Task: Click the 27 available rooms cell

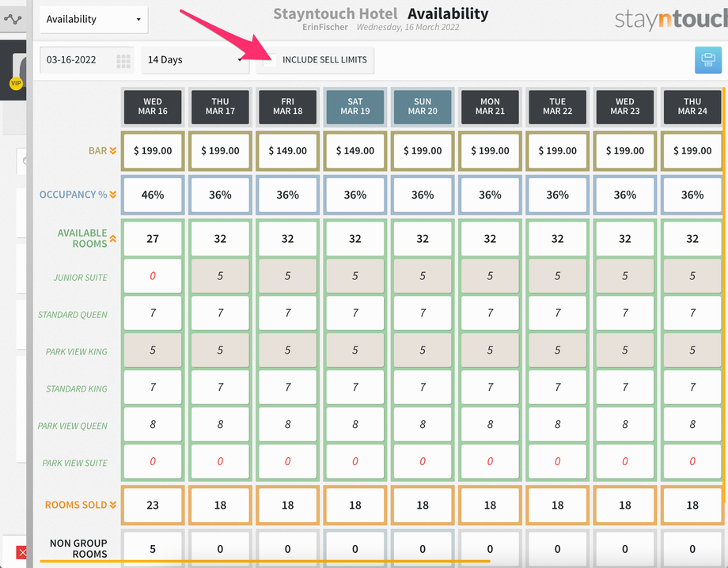Action: pyautogui.click(x=153, y=239)
